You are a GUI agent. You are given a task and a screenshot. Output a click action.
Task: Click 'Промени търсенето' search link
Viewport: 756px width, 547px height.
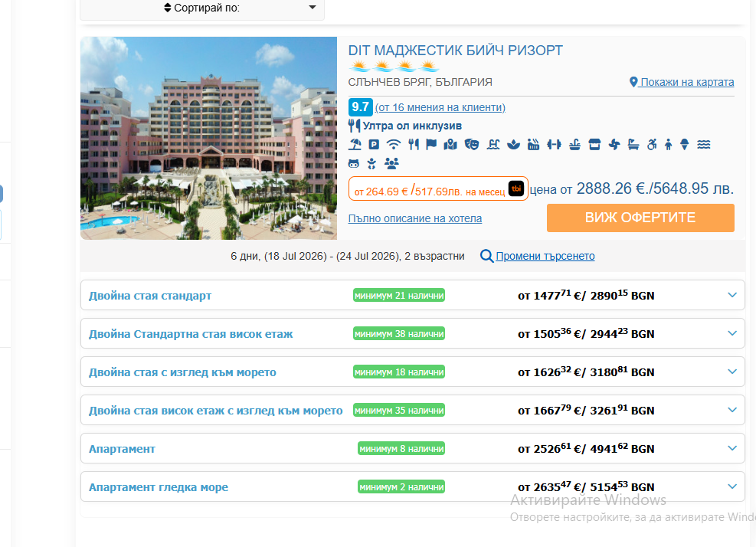coord(545,256)
